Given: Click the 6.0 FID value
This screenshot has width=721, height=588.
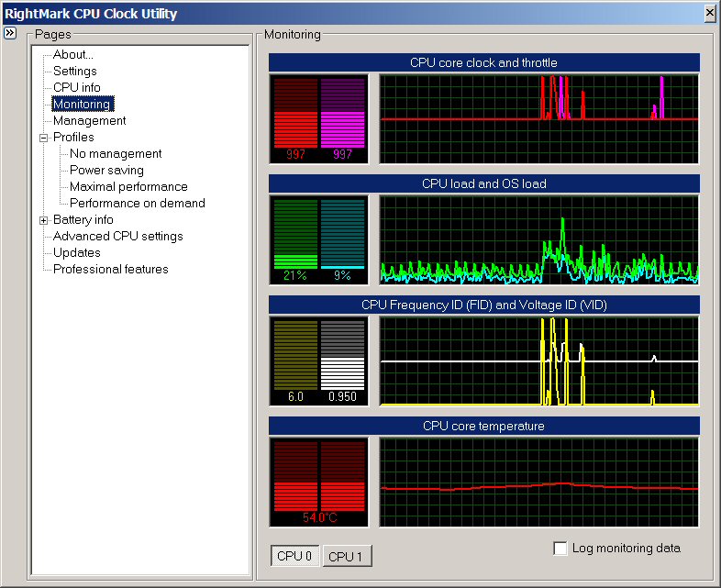Looking at the screenshot, I should pos(295,396).
